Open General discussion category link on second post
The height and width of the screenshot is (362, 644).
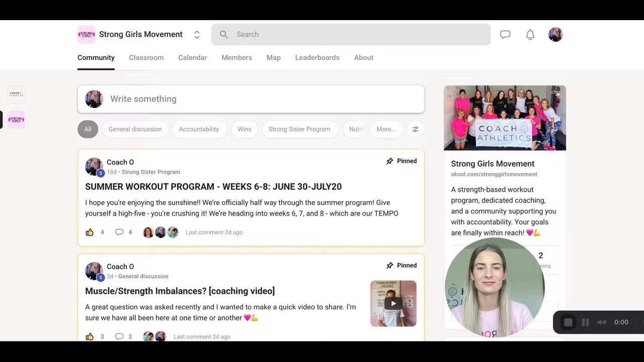pyautogui.click(x=143, y=277)
